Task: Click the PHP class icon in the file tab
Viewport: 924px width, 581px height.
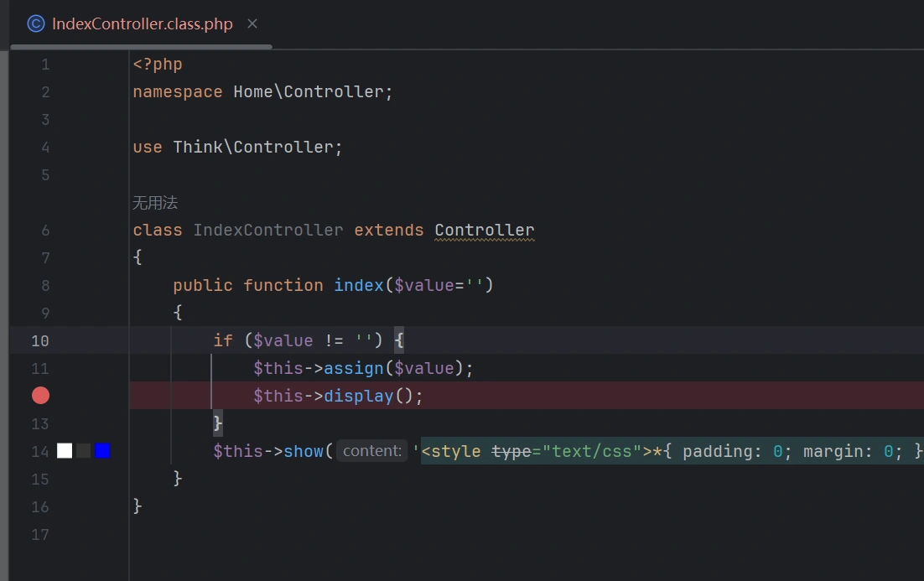Action: 35,23
